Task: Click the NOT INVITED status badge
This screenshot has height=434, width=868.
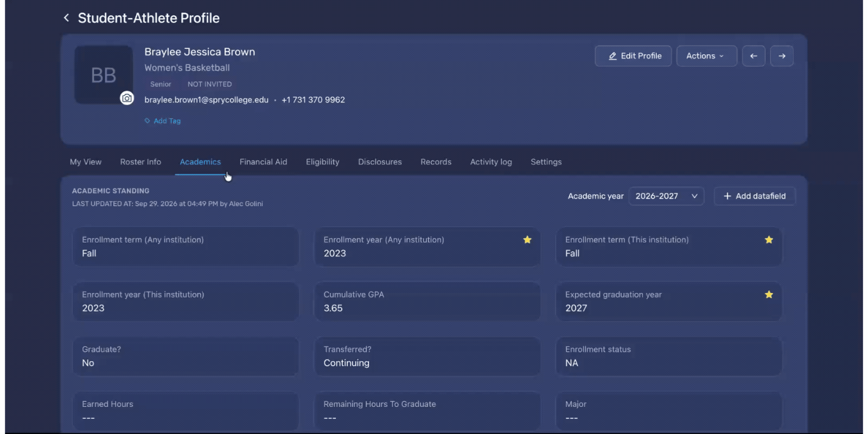Action: point(209,84)
